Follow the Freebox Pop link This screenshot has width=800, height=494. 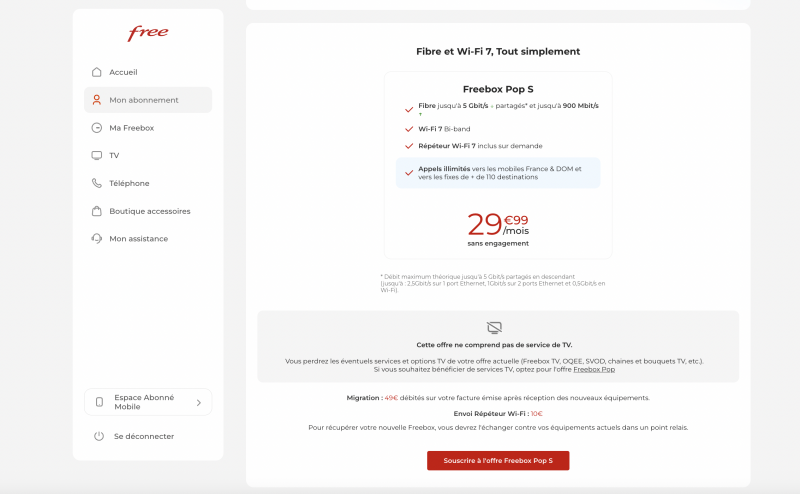coord(594,369)
